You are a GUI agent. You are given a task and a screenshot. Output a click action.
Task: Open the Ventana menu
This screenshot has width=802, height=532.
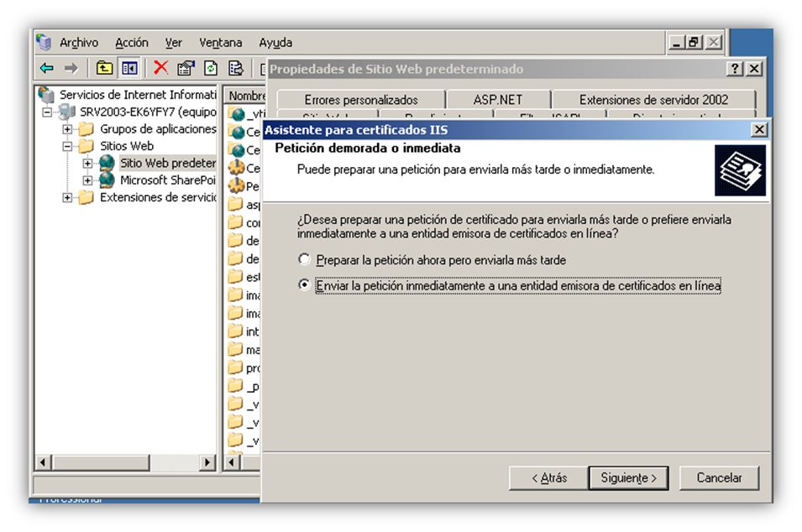click(221, 43)
